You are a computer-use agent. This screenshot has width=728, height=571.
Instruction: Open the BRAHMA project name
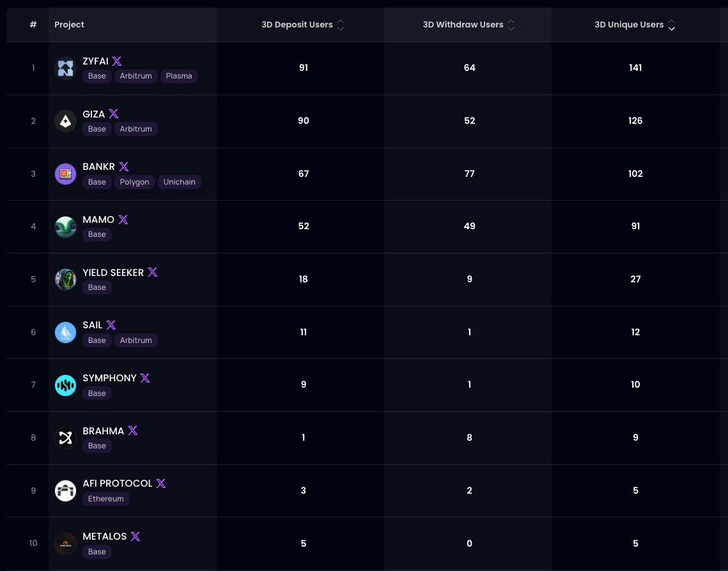103,431
